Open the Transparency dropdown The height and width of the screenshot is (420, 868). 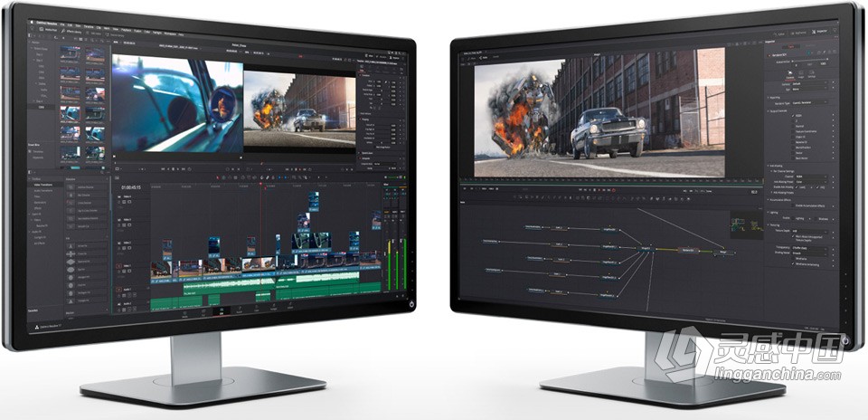[x=810, y=248]
